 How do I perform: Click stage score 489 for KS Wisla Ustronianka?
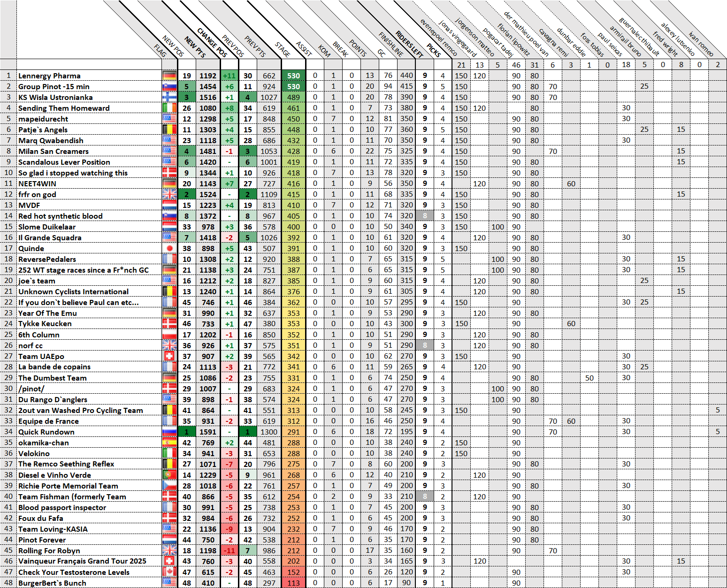(x=294, y=97)
